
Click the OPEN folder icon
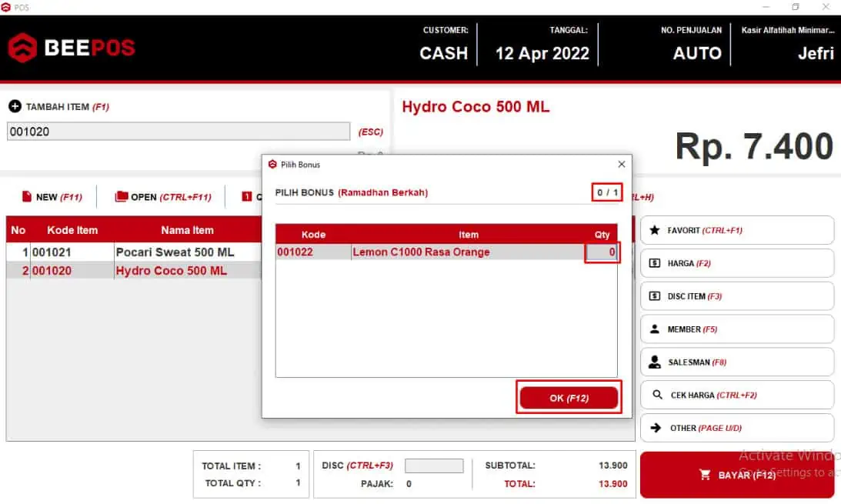click(121, 197)
